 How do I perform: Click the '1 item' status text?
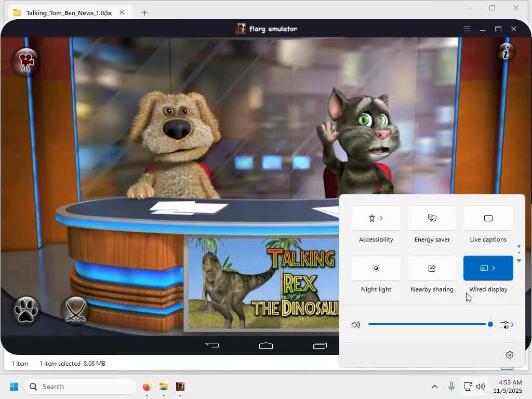point(20,363)
